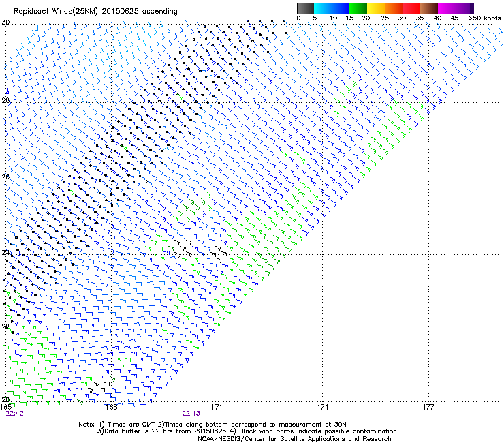Click the 'NOAA/NESDIS/Center for Satellite Applications and Research' credit
Image resolution: width=504 pixels, height=443 pixels.
pyautogui.click(x=294, y=439)
